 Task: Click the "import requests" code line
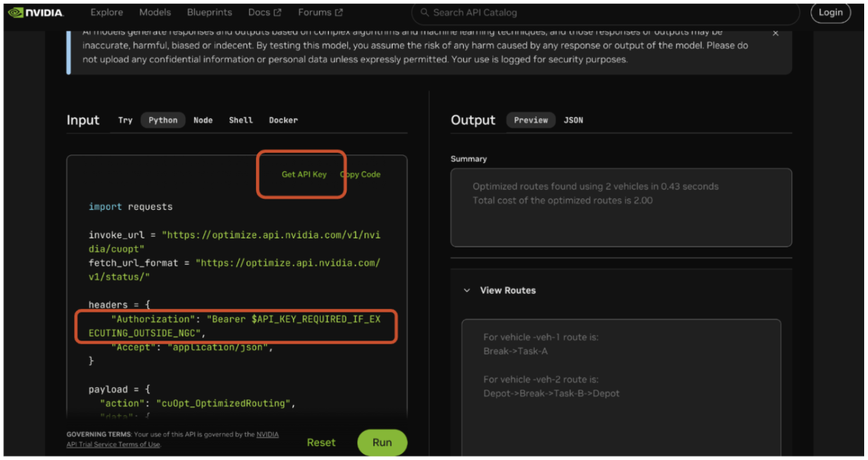[131, 207]
